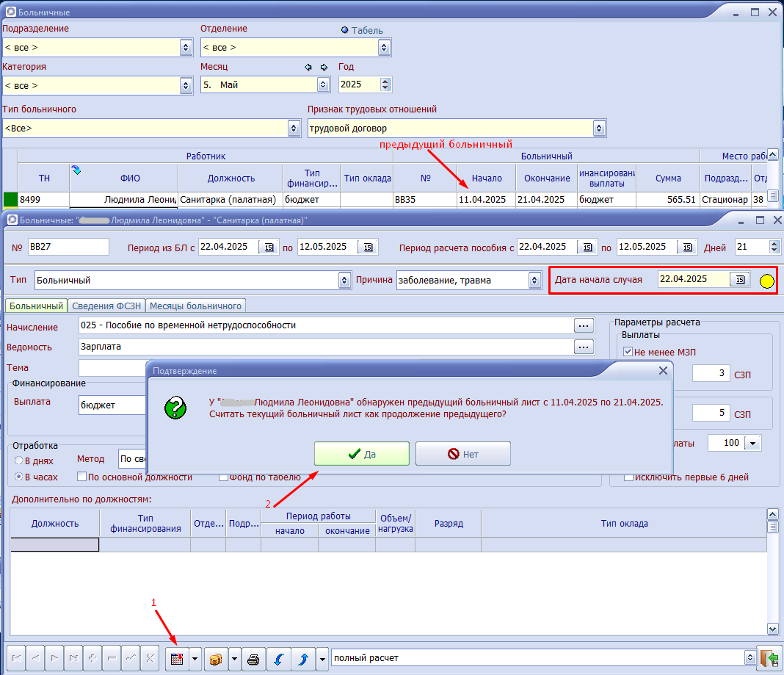Toggle the Не менее МЗП checkbox
The width and height of the screenshot is (784, 675).
click(628, 352)
